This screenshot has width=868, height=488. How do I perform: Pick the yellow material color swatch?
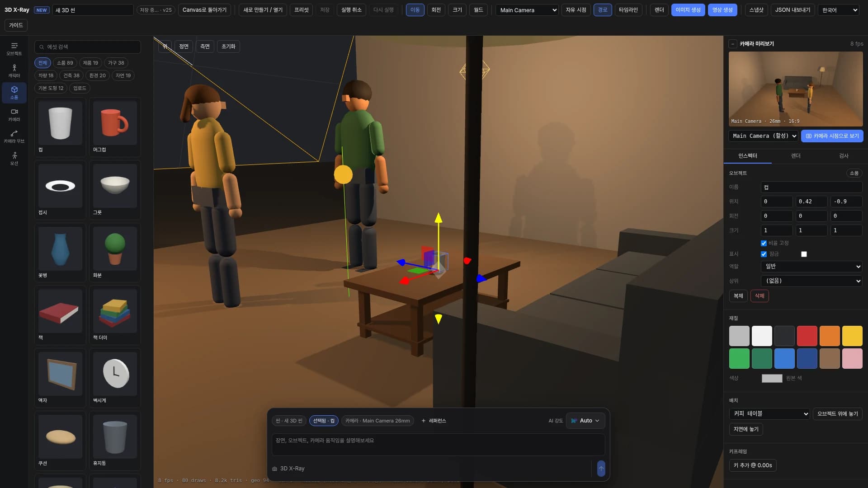(852, 336)
